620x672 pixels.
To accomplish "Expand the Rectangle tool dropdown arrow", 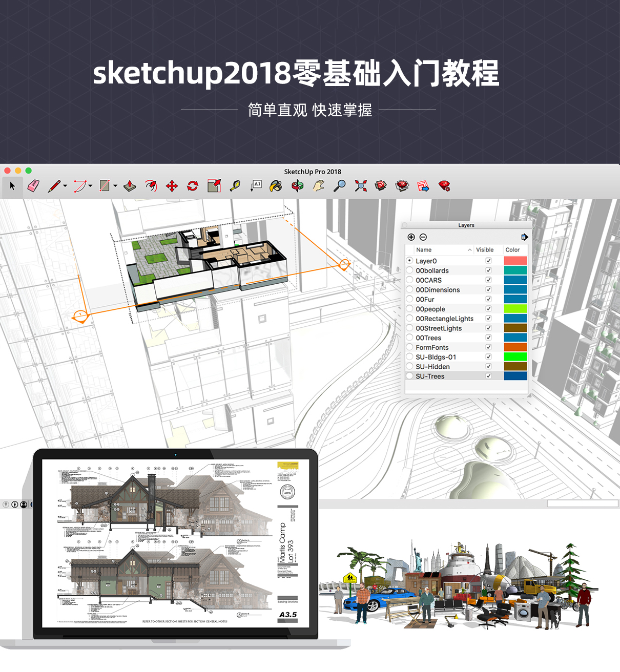I will (x=115, y=186).
